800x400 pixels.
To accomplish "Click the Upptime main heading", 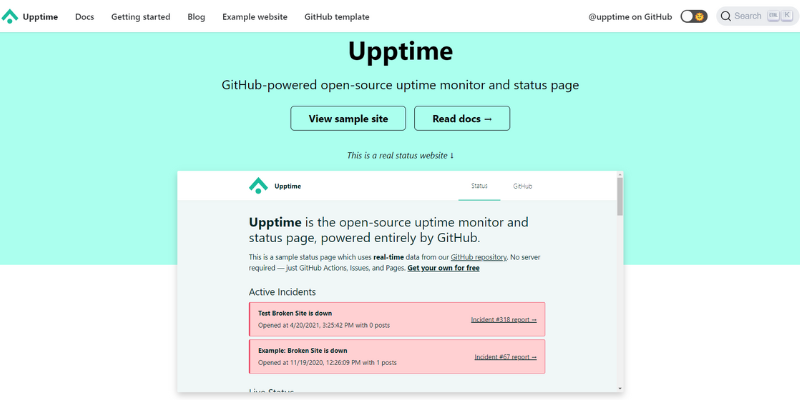I will coord(401,51).
